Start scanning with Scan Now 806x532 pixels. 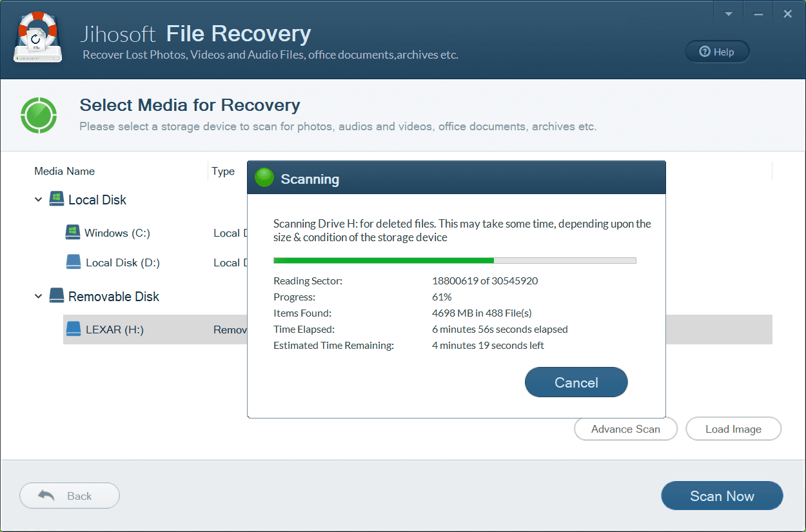pos(722,495)
